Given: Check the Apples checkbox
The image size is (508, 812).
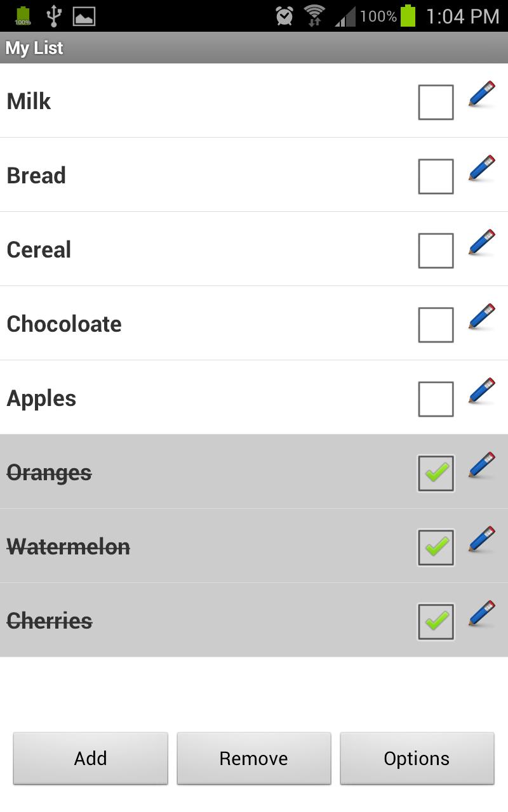Looking at the screenshot, I should (x=436, y=398).
